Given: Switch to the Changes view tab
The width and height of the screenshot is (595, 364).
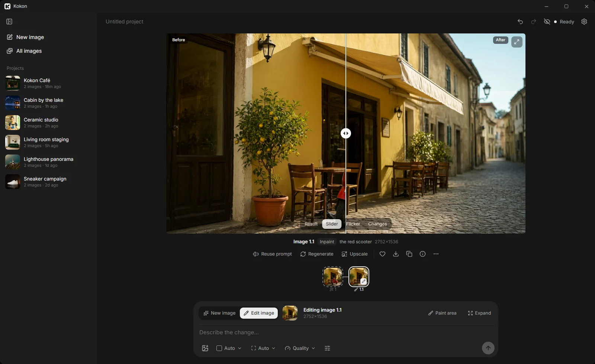Looking at the screenshot, I should coord(377,224).
